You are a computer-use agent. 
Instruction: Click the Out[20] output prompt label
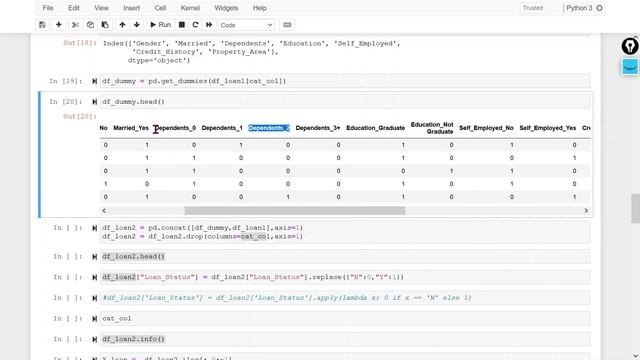click(80, 116)
